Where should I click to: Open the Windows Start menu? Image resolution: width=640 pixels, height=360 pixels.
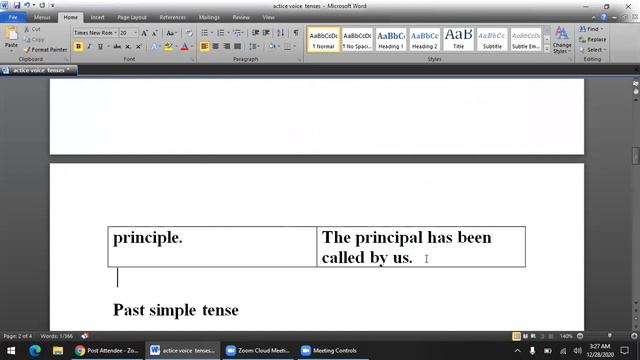[11, 351]
